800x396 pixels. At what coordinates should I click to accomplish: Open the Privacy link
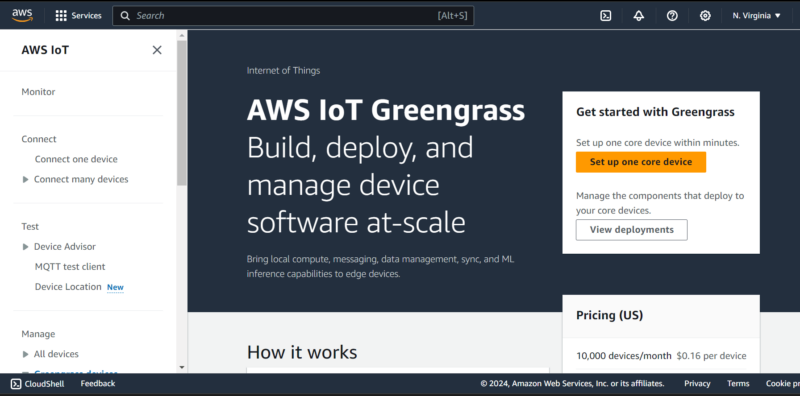(697, 384)
